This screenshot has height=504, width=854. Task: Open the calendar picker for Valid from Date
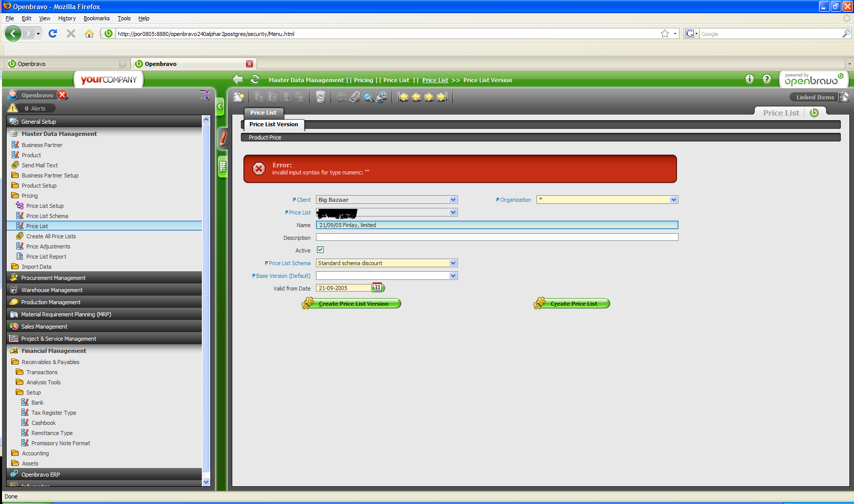(x=378, y=287)
